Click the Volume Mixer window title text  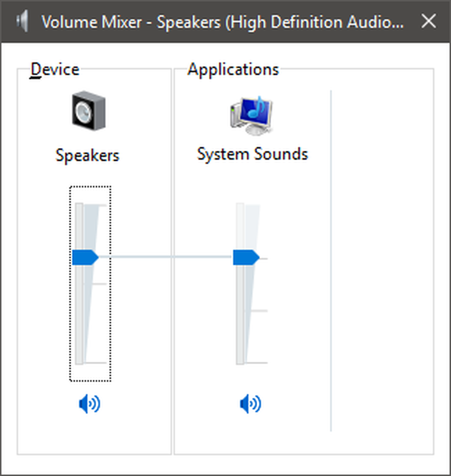(222, 22)
